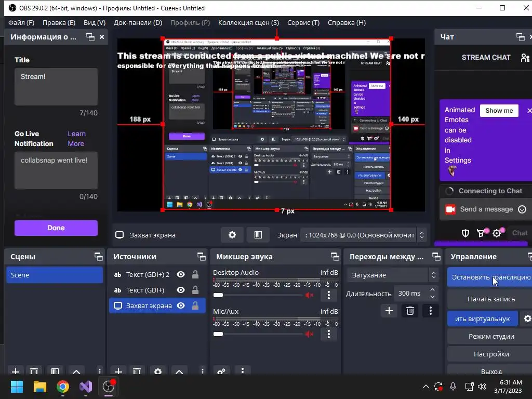Decrease Длительность with down arrow
The width and height of the screenshot is (532, 399).
(432, 297)
